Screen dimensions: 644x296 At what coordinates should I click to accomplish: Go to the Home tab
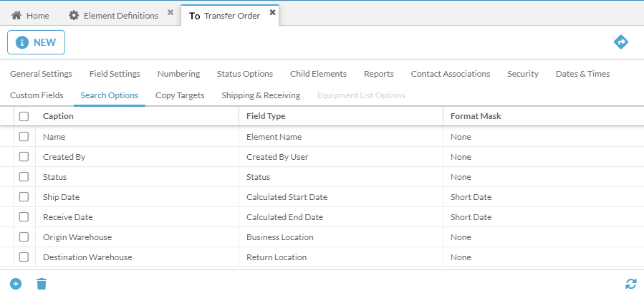31,15
